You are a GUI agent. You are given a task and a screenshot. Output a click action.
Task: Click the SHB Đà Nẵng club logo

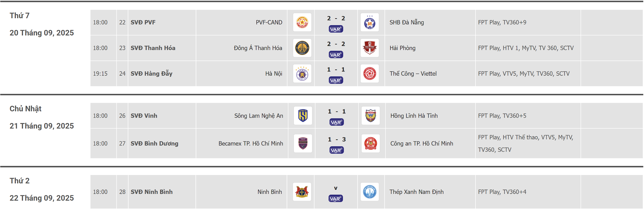pyautogui.click(x=370, y=22)
